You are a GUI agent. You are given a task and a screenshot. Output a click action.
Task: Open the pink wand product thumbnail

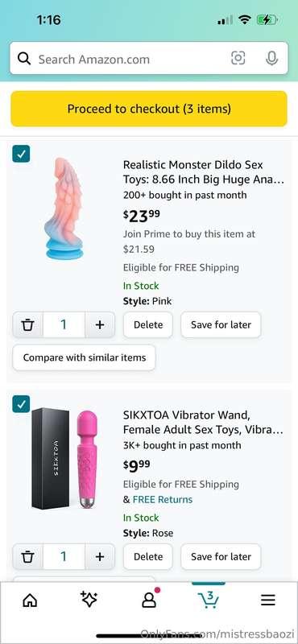pos(87,458)
